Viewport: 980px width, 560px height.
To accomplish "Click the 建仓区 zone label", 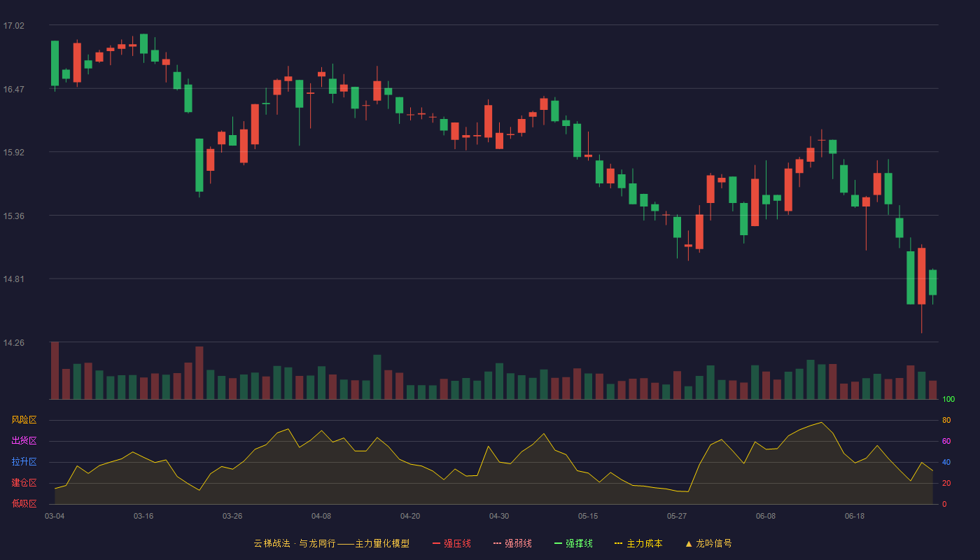I will 24,483.
